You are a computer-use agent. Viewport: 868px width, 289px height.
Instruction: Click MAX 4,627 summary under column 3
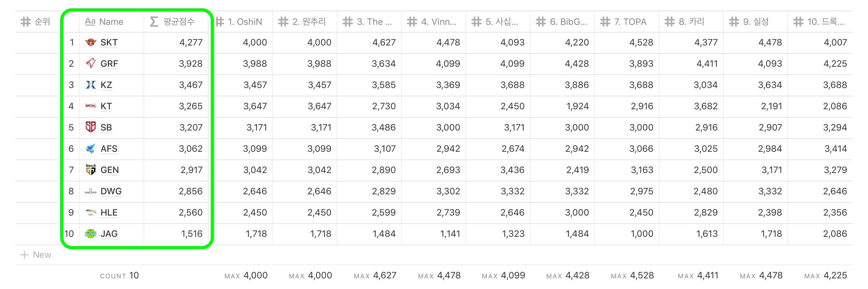pyautogui.click(x=375, y=275)
